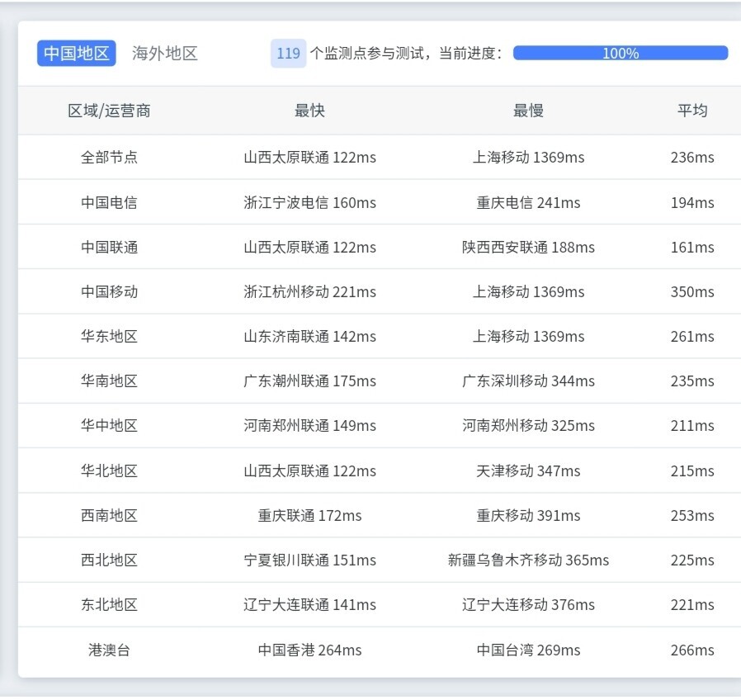This screenshot has width=741, height=700.
Task: Click the 区域/运营商 column header
Action: click(109, 111)
